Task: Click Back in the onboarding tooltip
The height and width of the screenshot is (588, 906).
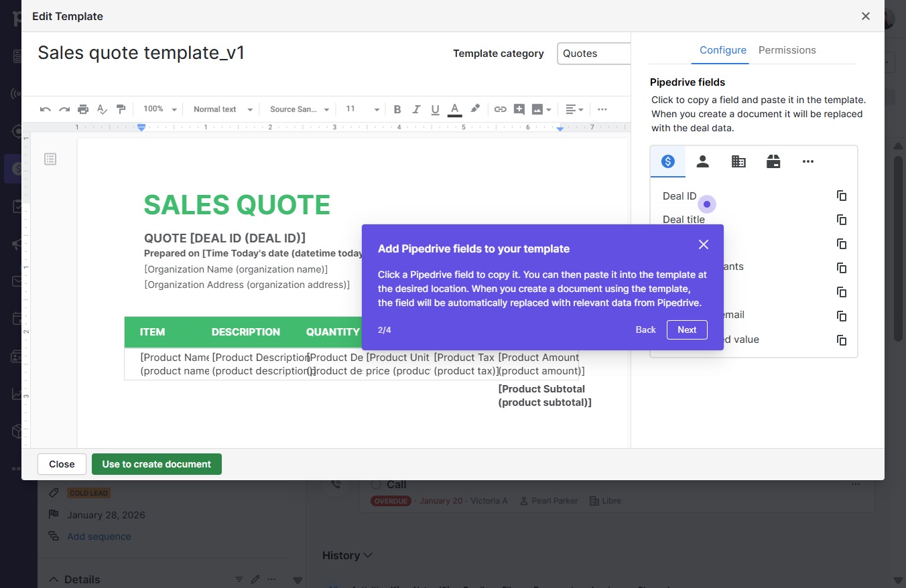Action: pyautogui.click(x=645, y=329)
